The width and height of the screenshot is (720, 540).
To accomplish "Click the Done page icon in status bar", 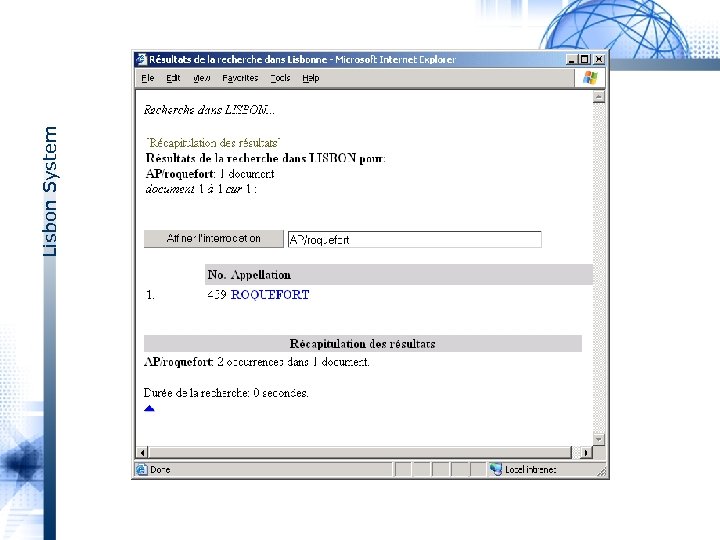I will click(141, 469).
